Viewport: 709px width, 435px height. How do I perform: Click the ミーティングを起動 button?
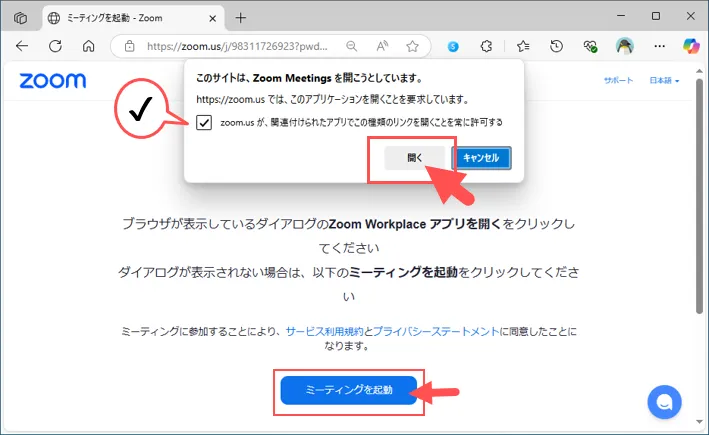pos(349,390)
